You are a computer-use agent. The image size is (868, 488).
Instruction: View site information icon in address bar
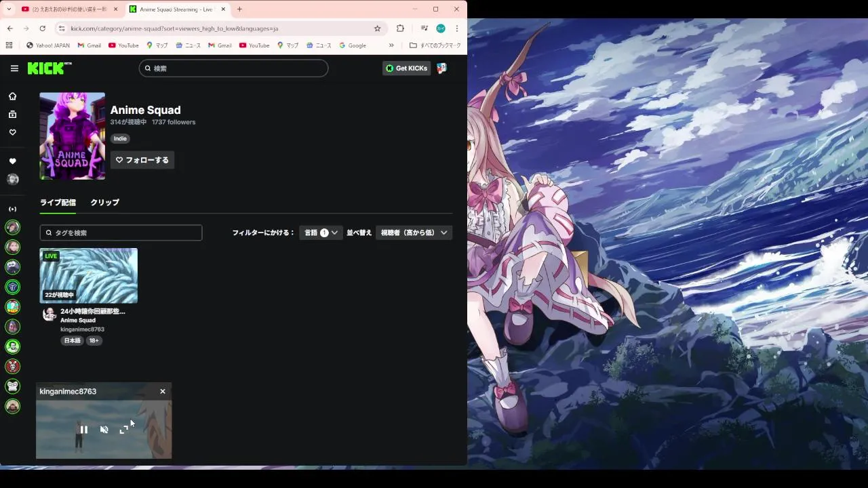click(62, 28)
